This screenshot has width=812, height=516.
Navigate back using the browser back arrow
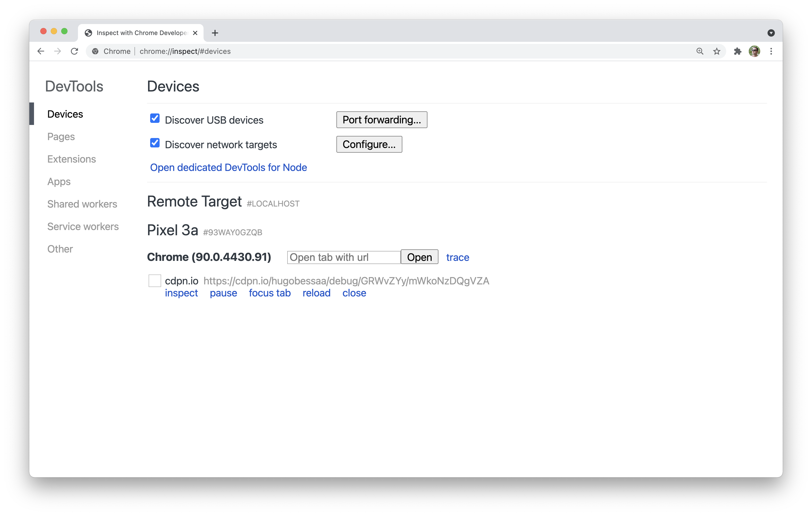[41, 51]
